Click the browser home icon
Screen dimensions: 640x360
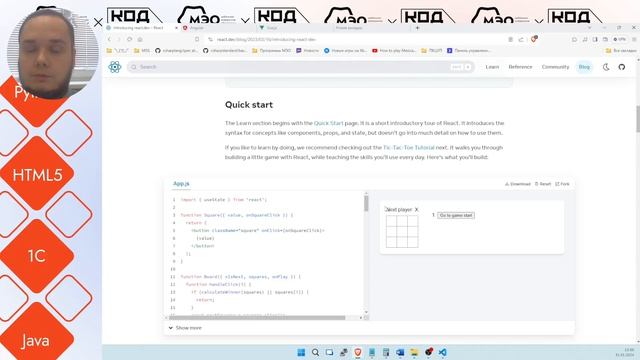(x=140, y=40)
